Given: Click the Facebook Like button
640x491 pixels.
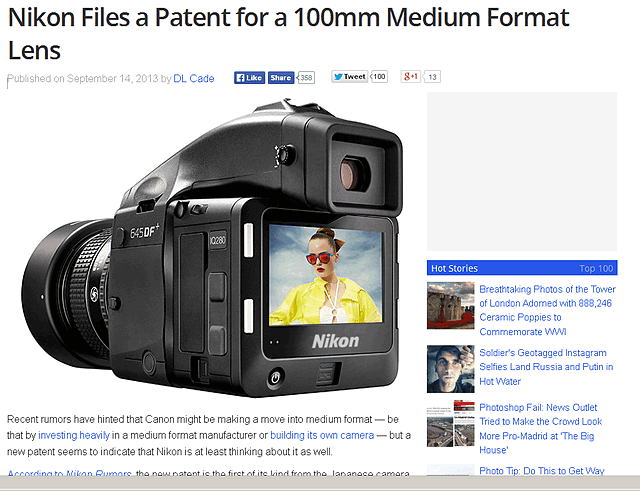Looking at the screenshot, I should coord(249,78).
